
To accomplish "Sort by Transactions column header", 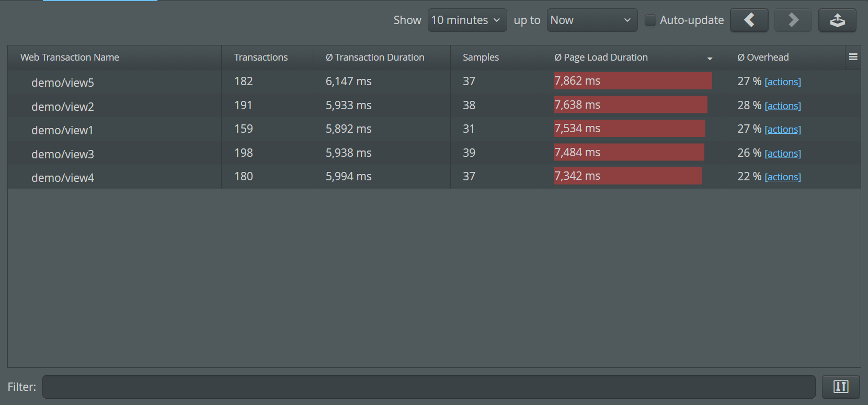I will click(x=260, y=57).
